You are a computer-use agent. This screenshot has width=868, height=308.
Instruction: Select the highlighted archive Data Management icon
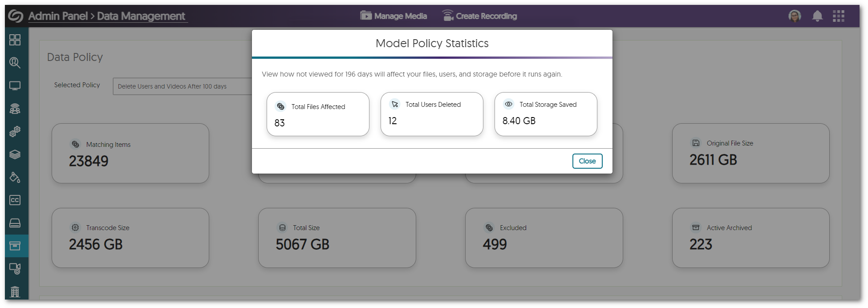coord(16,246)
